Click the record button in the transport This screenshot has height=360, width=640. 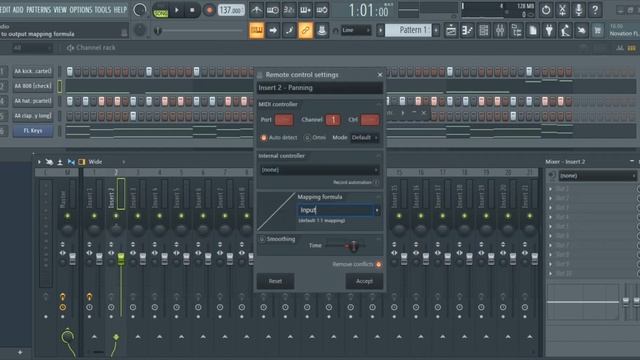pyautogui.click(x=209, y=10)
